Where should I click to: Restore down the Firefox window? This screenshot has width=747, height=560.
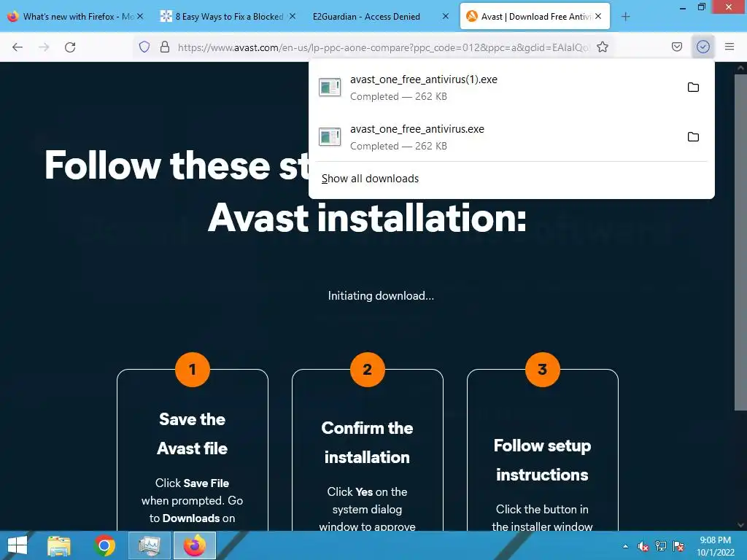[701, 7]
